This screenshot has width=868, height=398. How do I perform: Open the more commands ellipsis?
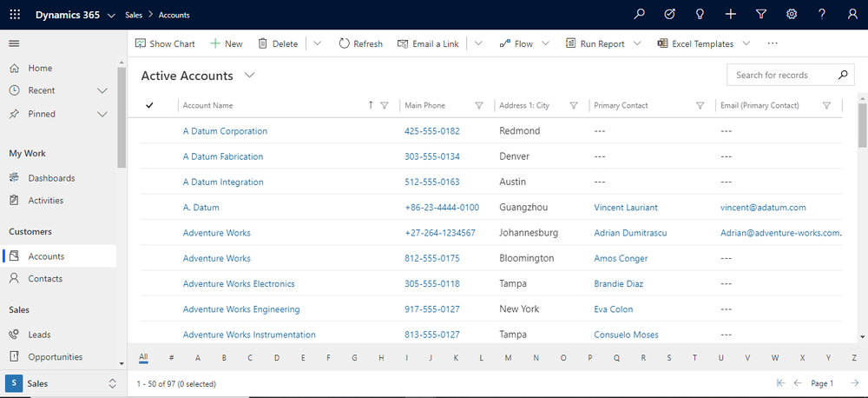[x=773, y=43]
